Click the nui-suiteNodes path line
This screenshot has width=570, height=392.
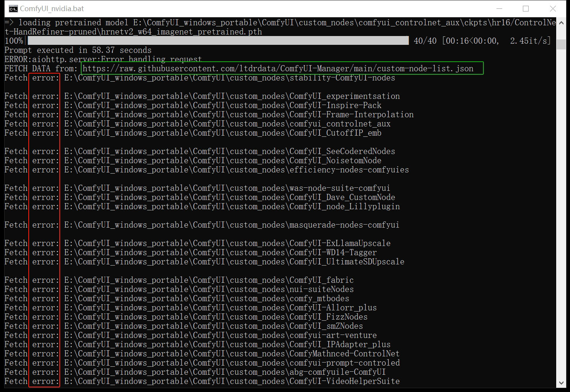click(179, 289)
